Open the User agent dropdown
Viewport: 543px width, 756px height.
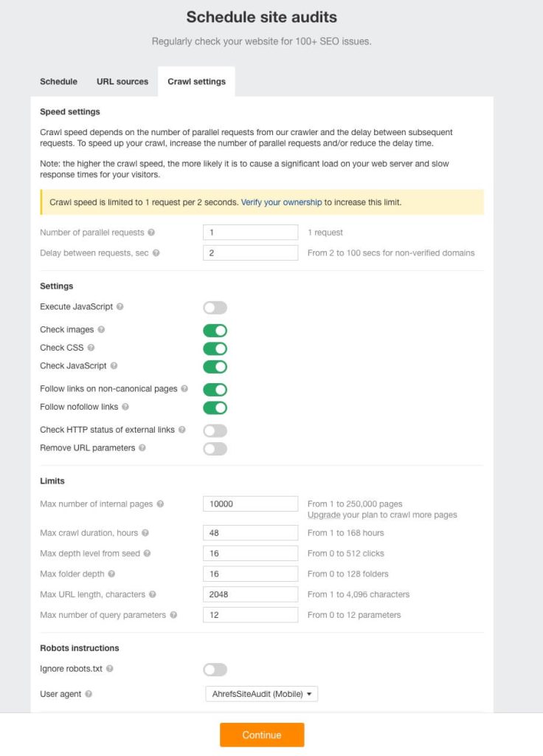pos(261,694)
